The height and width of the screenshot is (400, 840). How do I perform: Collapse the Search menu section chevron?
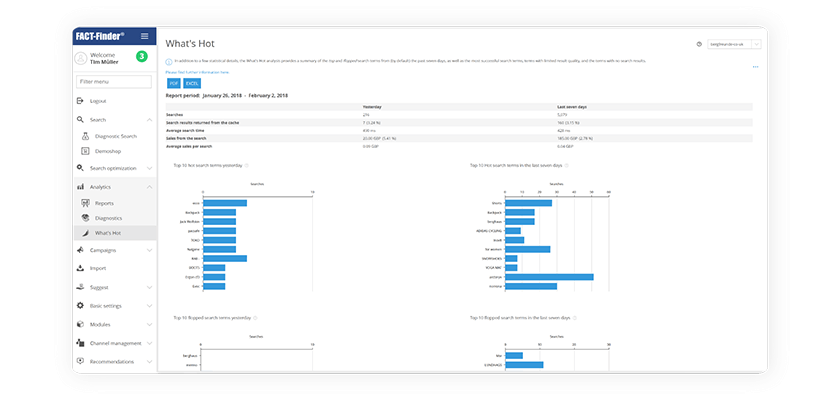pos(149,120)
